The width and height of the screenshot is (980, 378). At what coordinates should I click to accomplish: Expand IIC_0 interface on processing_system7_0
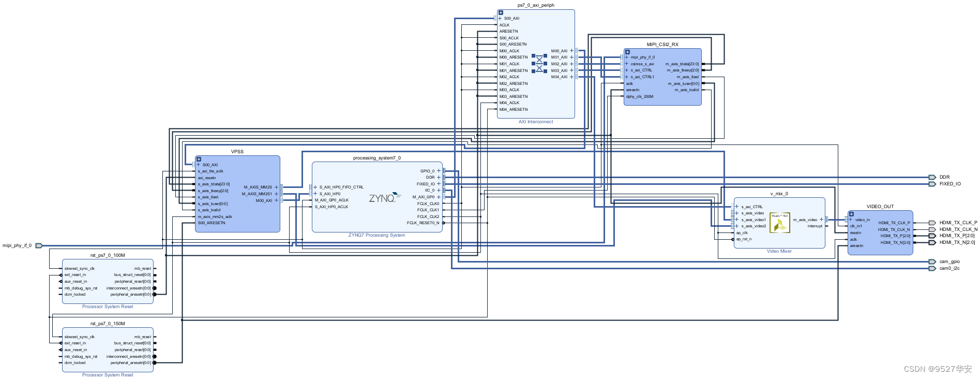(439, 191)
